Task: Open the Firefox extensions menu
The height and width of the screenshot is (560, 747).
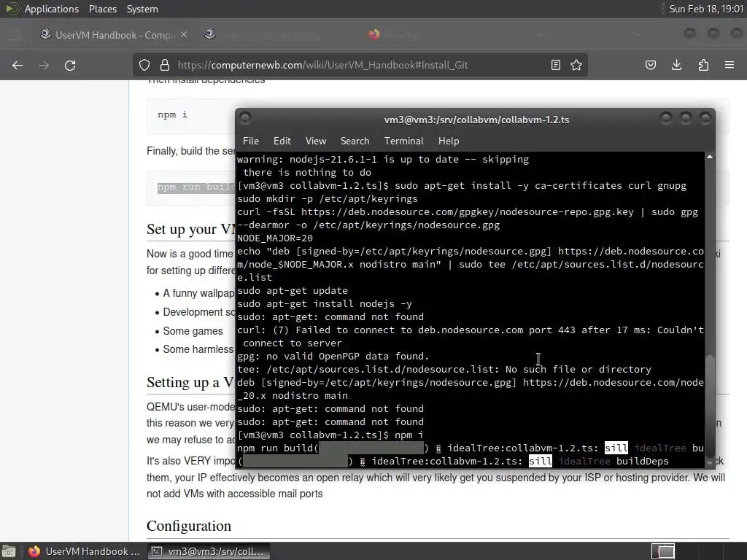Action: pyautogui.click(x=703, y=65)
